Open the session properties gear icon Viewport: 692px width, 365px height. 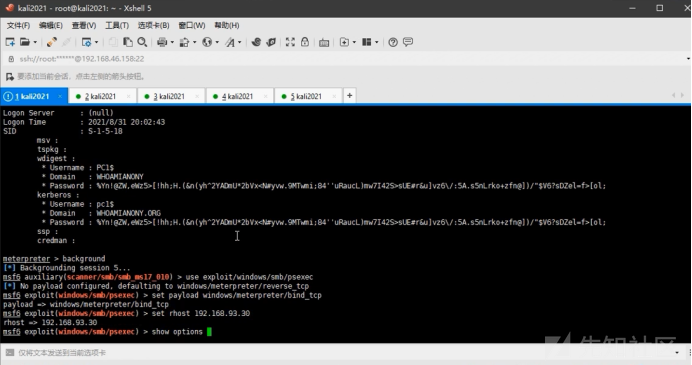click(86, 42)
